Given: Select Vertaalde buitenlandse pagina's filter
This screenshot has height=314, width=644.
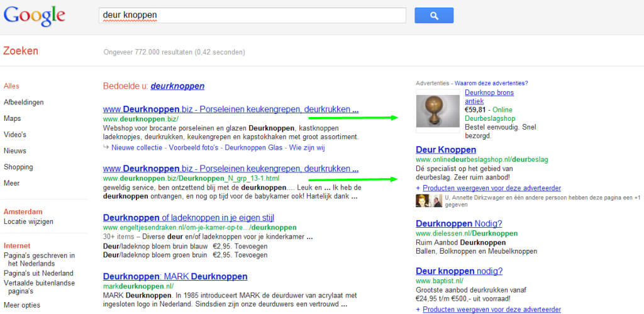Looking at the screenshot, I should click(40, 287).
